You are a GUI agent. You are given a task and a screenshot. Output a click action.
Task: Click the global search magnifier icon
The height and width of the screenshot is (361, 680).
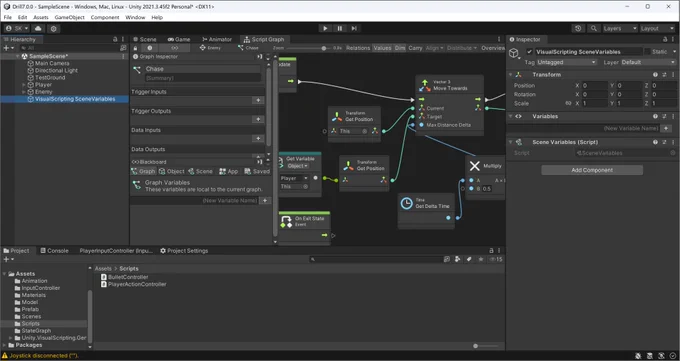[x=593, y=28]
